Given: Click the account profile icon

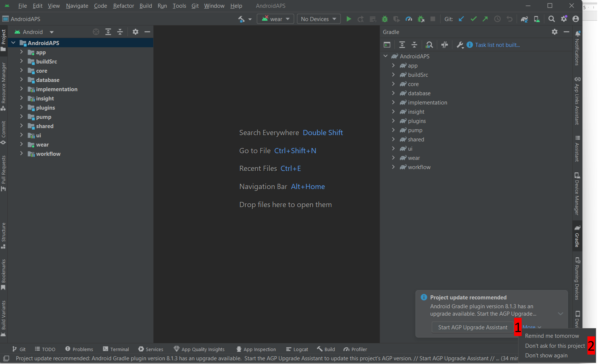Looking at the screenshot, I should [576, 19].
